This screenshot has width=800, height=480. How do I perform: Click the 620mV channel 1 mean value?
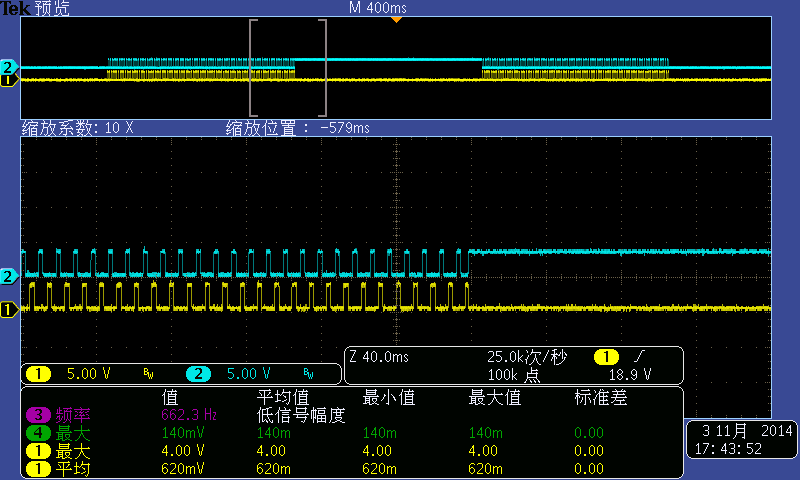pos(183,469)
